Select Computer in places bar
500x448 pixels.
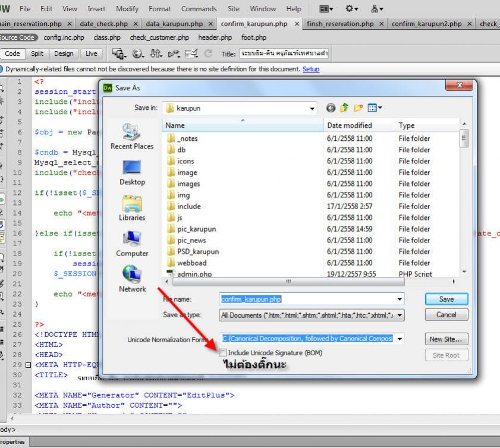[132, 244]
